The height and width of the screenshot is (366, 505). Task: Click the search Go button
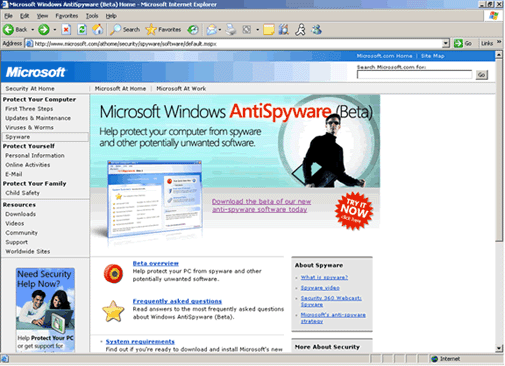pos(482,75)
